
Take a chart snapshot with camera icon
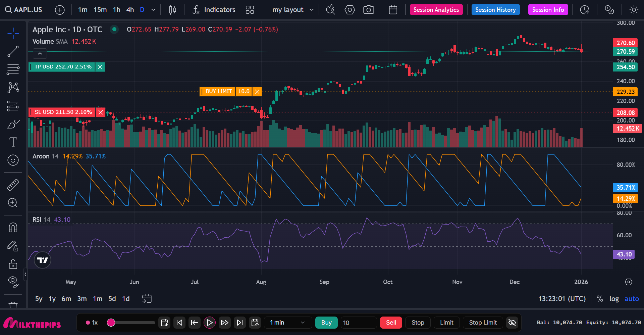369,10
